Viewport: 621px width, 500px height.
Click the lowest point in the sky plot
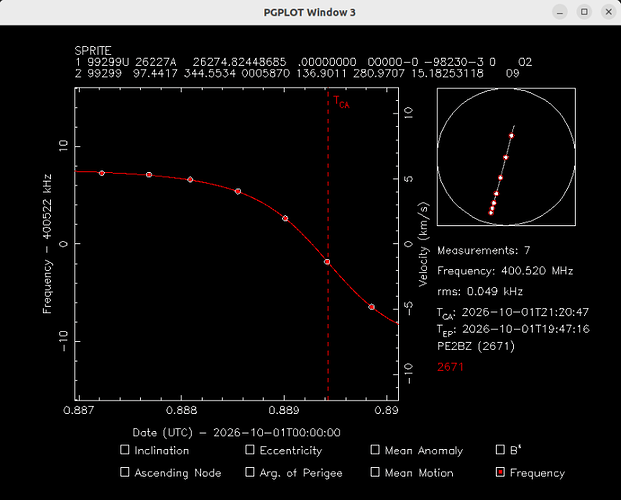click(x=491, y=213)
